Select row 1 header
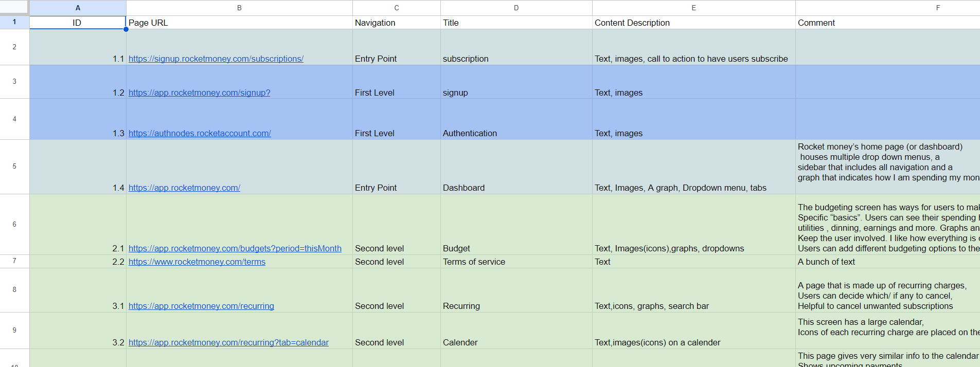The height and width of the screenshot is (367, 980). (x=14, y=22)
